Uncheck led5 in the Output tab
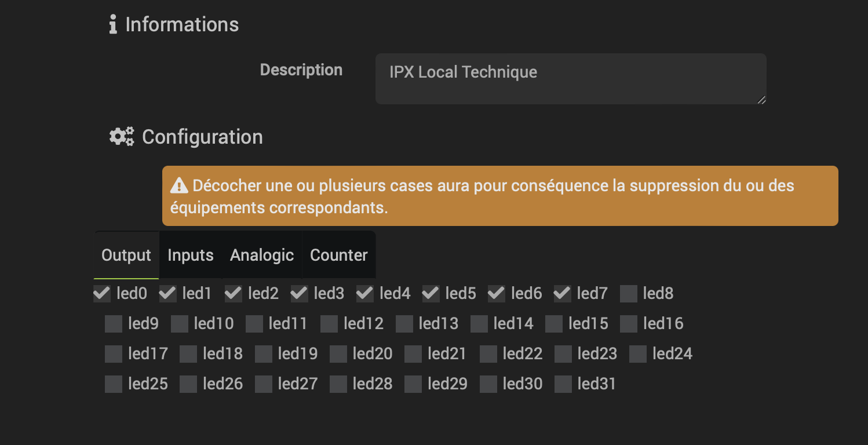Screen dimensions: 868x445 click(430, 293)
